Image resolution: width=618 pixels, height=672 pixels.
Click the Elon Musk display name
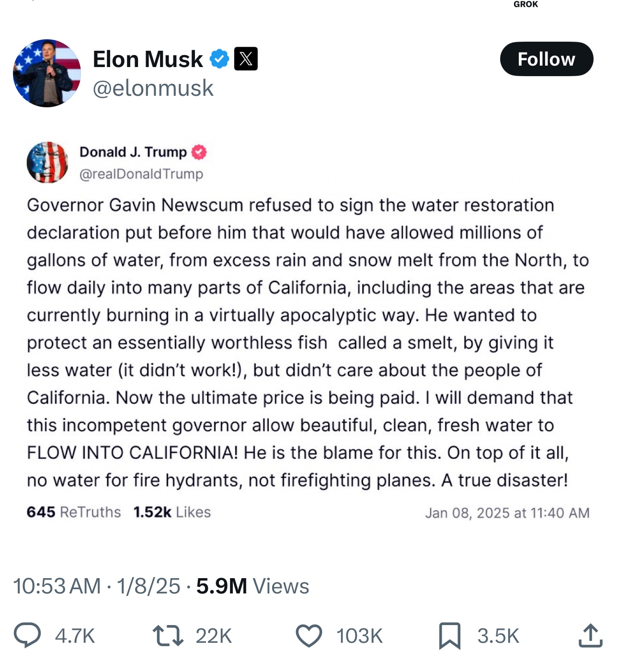(148, 59)
